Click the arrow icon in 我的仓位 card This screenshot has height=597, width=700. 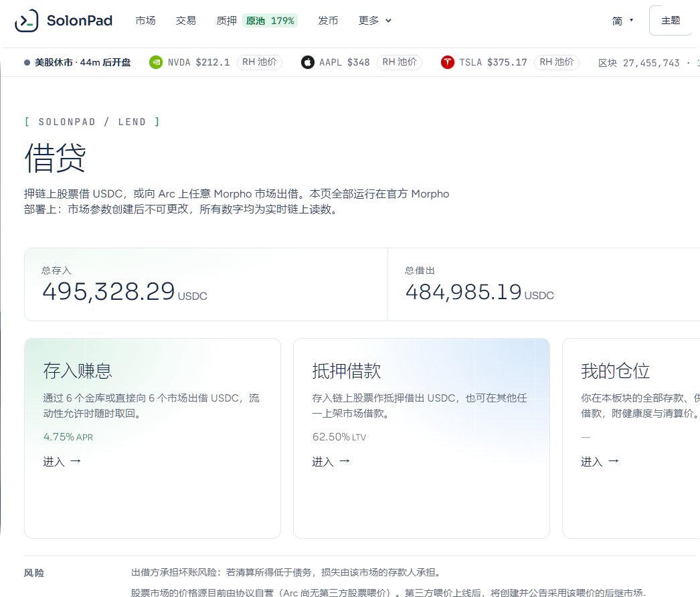pyautogui.click(x=614, y=461)
